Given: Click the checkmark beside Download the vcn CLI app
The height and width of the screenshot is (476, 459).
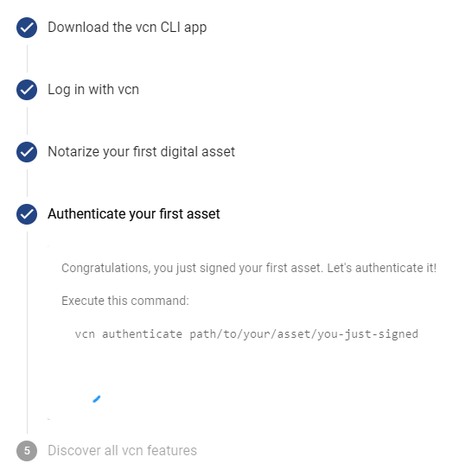Looking at the screenshot, I should click(27, 28).
